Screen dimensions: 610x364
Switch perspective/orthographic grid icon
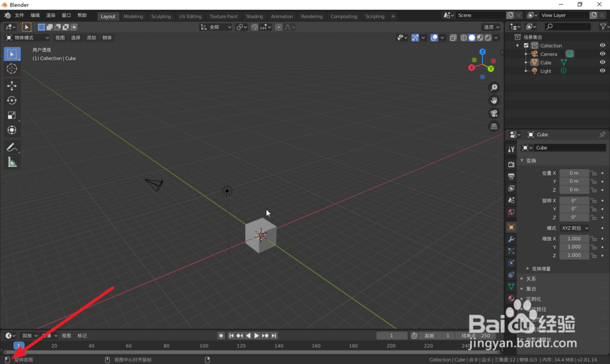pyautogui.click(x=494, y=126)
